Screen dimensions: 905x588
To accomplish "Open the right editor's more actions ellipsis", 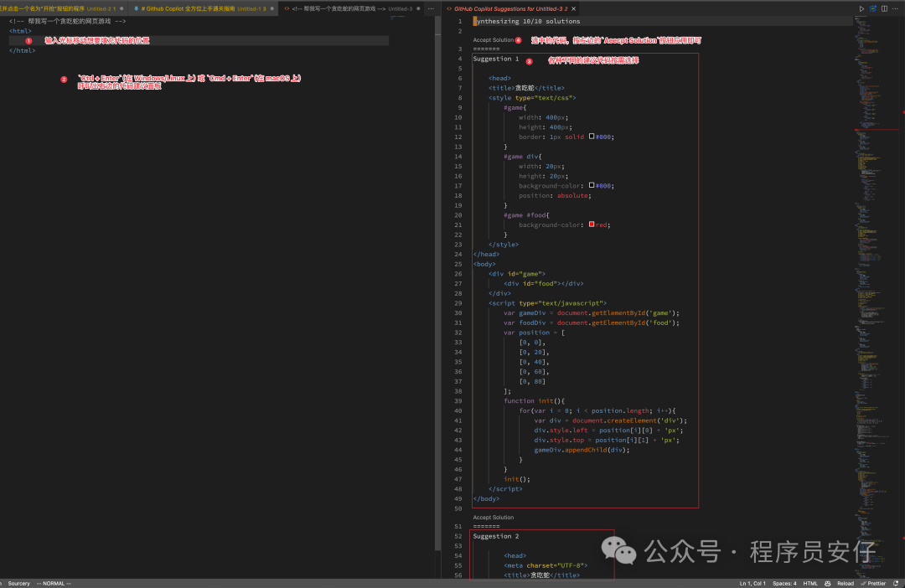I will [895, 8].
